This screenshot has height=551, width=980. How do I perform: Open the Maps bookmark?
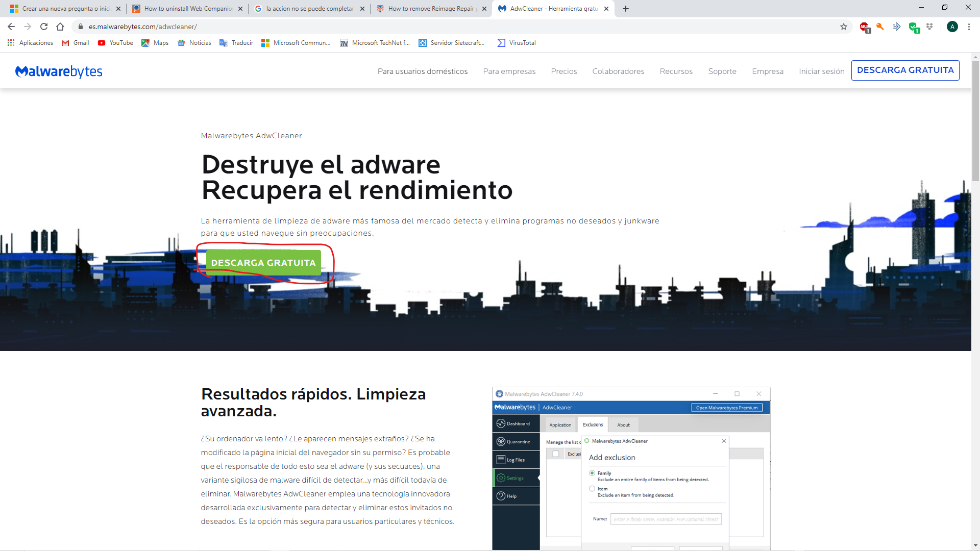[x=155, y=43]
